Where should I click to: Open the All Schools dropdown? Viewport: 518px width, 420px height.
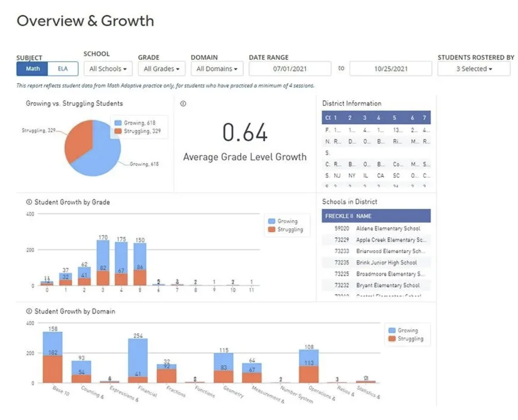pyautogui.click(x=108, y=69)
